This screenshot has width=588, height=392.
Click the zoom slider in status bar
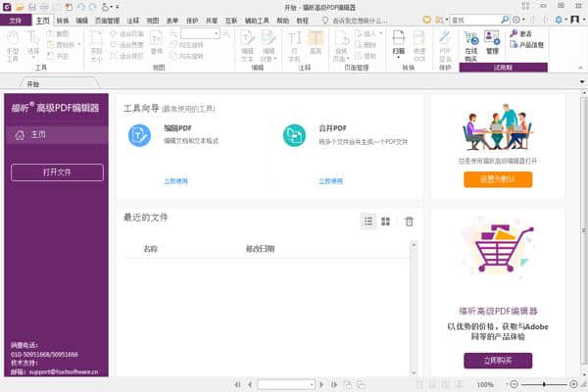(544, 384)
